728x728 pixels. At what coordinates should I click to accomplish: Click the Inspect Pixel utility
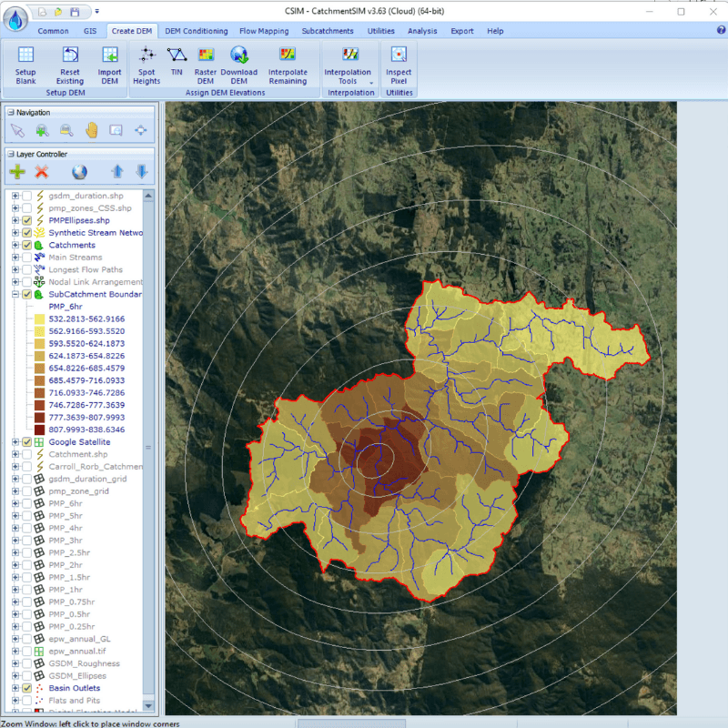click(398, 66)
